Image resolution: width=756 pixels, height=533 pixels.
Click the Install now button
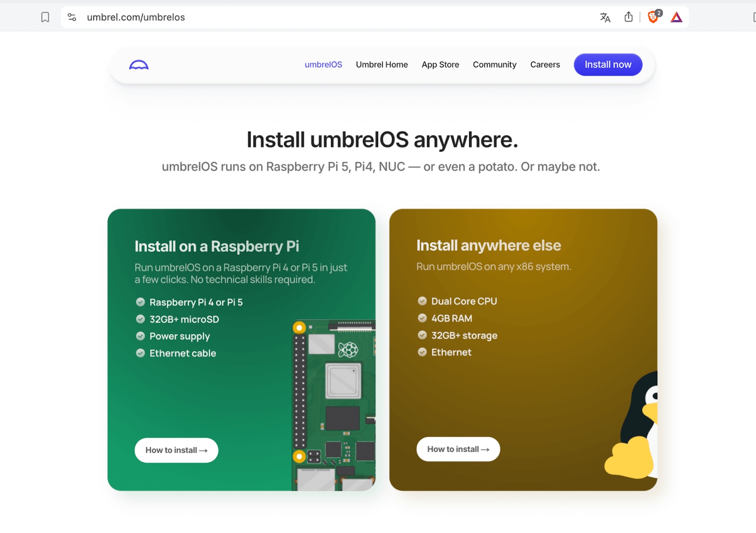pyautogui.click(x=608, y=65)
